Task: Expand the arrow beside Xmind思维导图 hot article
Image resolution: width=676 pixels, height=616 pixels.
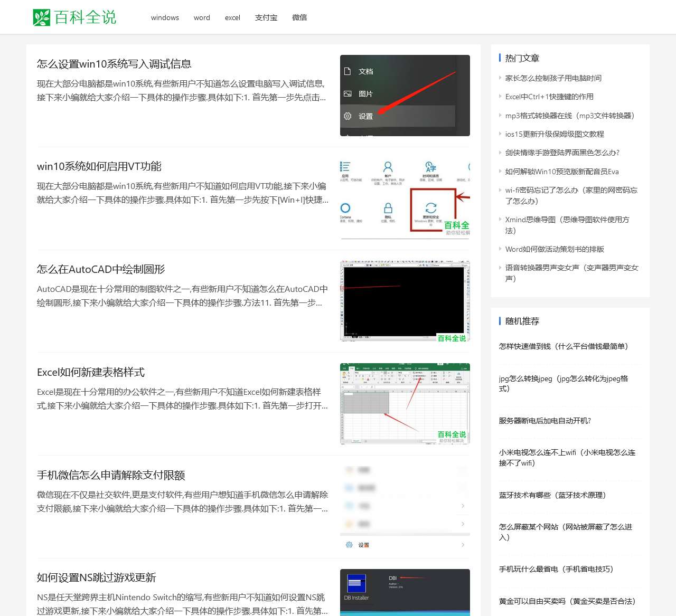Action: tap(501, 220)
